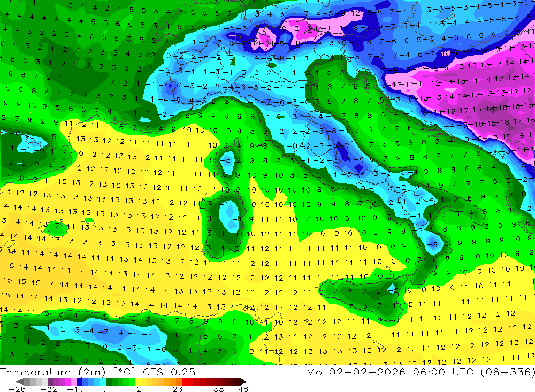Click the 'GFS 0.25' model label

click(169, 372)
